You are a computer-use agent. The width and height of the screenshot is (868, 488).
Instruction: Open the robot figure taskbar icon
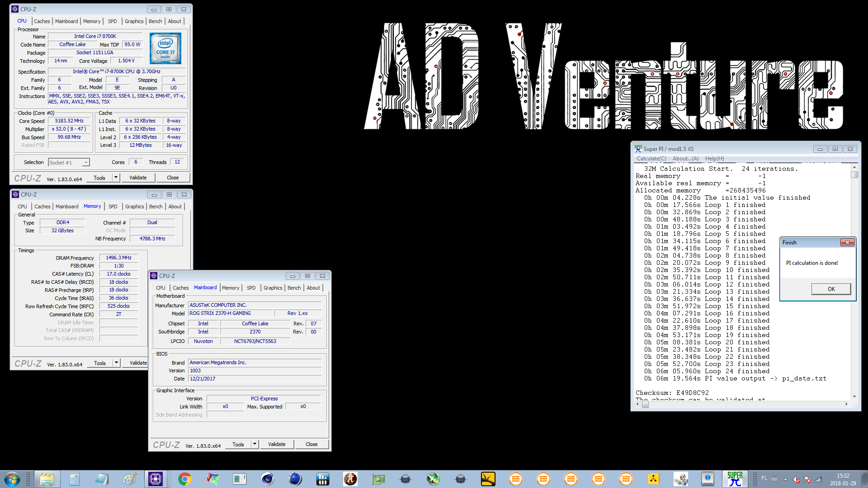pos(681,479)
